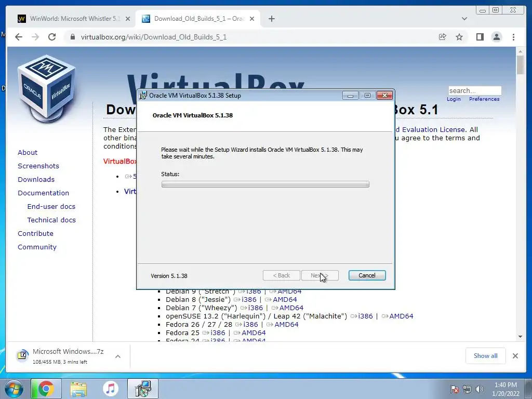The image size is (532, 399).
Task: Download Debian 7 Wheezy AMD64 build
Action: pos(291,308)
